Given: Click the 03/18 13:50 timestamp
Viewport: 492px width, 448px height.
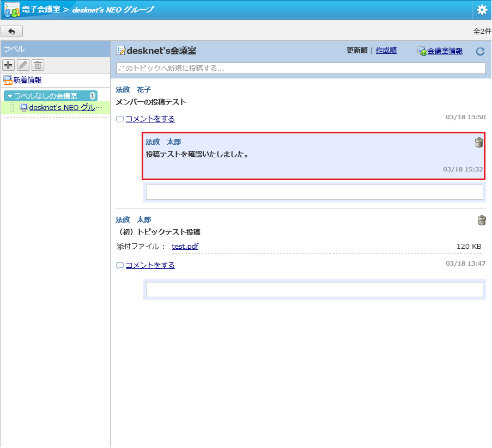Looking at the screenshot, I should [465, 117].
